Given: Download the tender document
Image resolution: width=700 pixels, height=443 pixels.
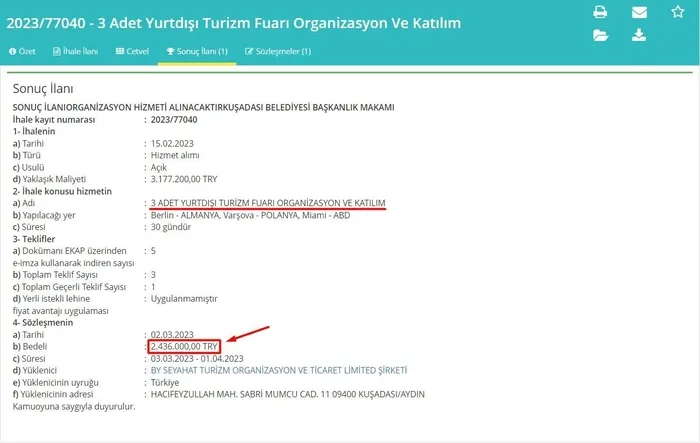Looking at the screenshot, I should pos(639,36).
